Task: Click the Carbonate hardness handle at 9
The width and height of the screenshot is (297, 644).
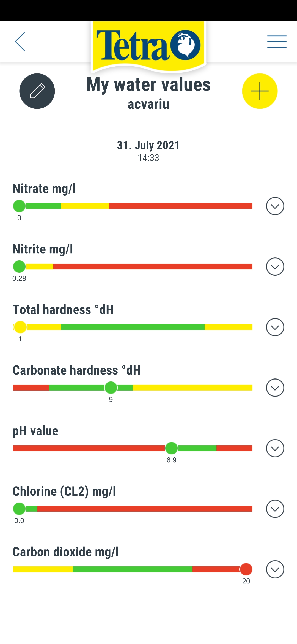Action: (111, 388)
